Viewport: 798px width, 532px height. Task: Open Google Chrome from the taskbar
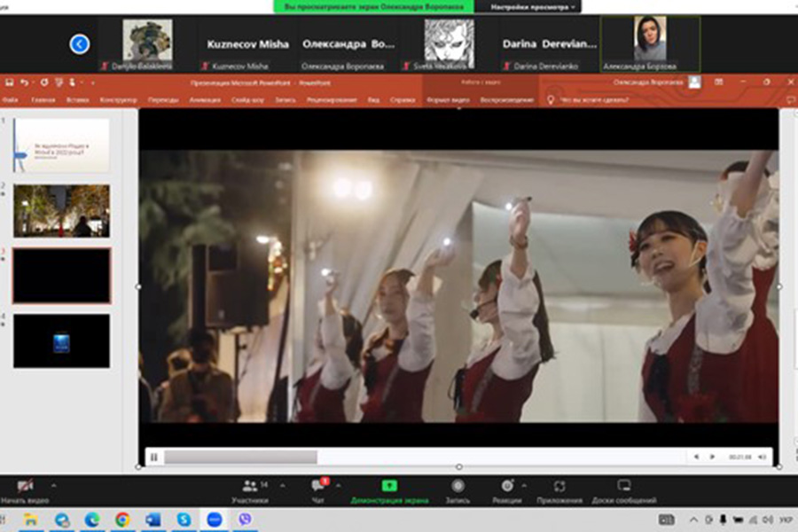[x=122, y=520]
